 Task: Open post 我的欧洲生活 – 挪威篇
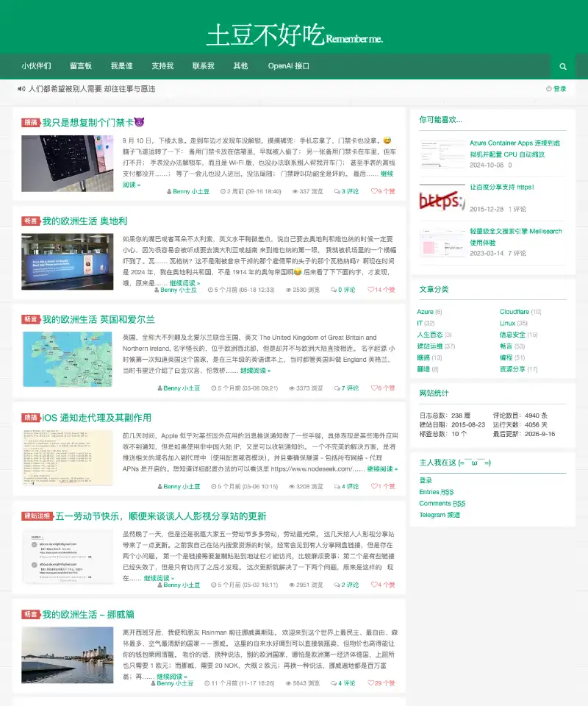point(88,615)
